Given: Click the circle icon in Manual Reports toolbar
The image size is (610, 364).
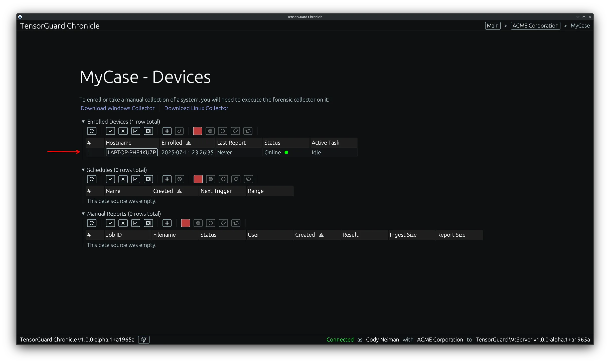Looking at the screenshot, I should coord(211,223).
